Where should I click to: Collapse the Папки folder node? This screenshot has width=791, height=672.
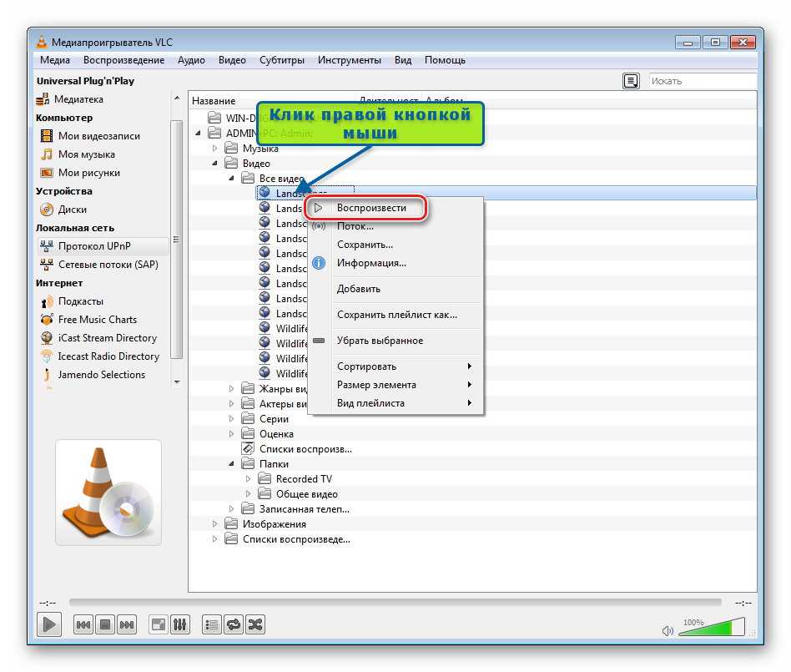[232, 464]
